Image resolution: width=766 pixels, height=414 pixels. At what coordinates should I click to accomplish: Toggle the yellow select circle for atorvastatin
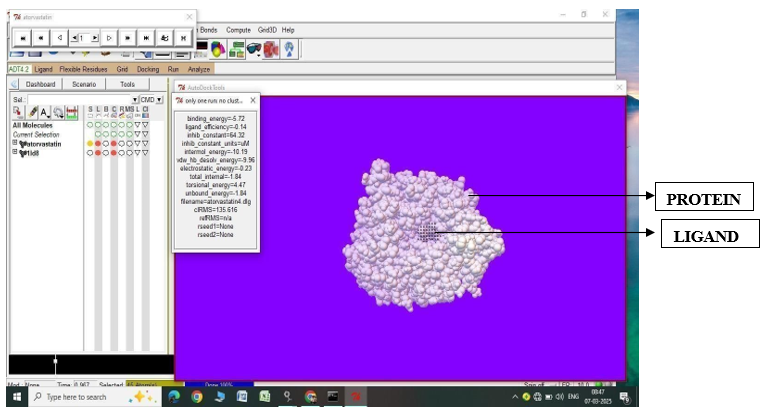[x=89, y=144]
